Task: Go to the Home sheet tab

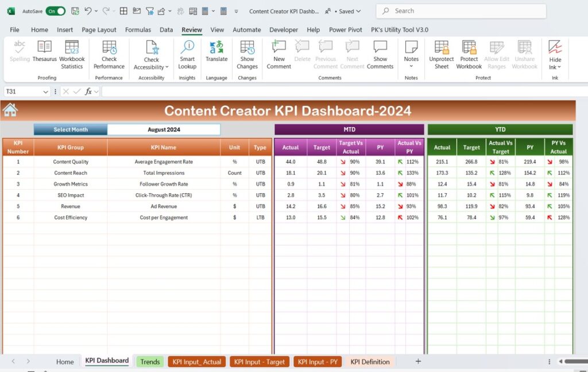Action: [65, 362]
